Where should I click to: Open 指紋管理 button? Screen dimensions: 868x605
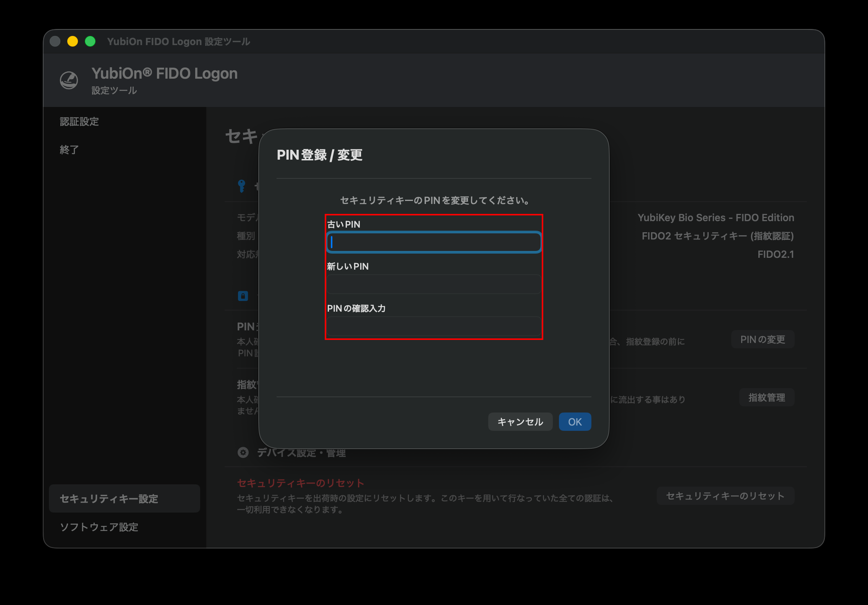(767, 397)
